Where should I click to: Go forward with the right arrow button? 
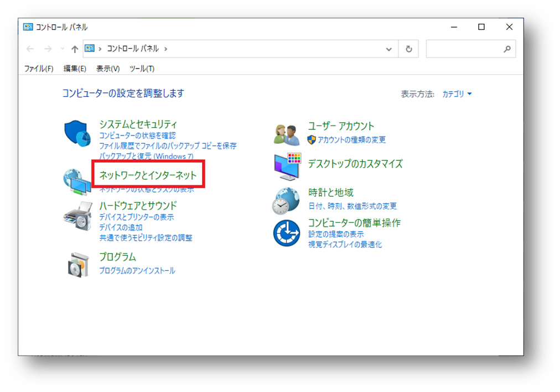[x=48, y=49]
